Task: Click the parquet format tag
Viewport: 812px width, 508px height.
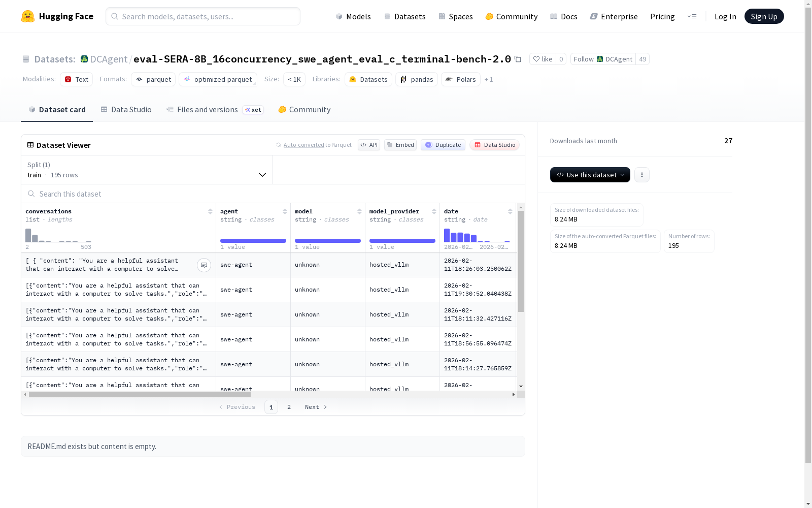Action: 153,79
